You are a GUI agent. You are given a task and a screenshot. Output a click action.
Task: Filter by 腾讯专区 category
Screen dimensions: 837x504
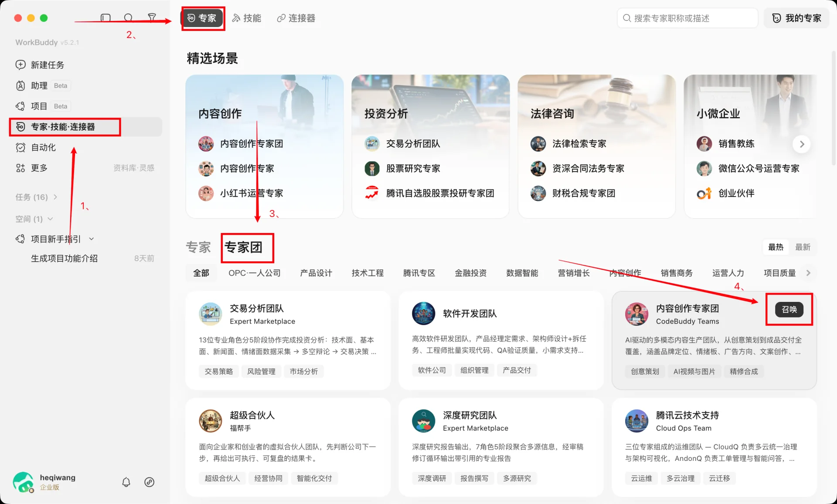(419, 273)
